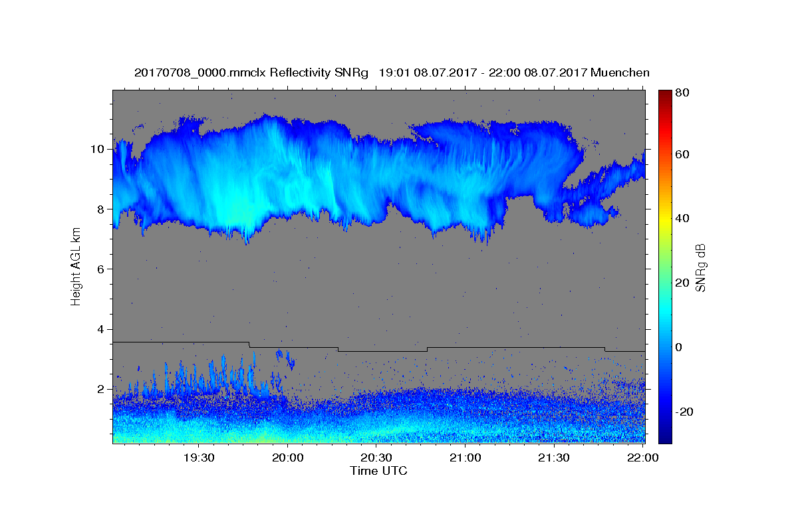Click the colorbar value 60
The width and height of the screenshot is (798, 532).
click(x=682, y=154)
